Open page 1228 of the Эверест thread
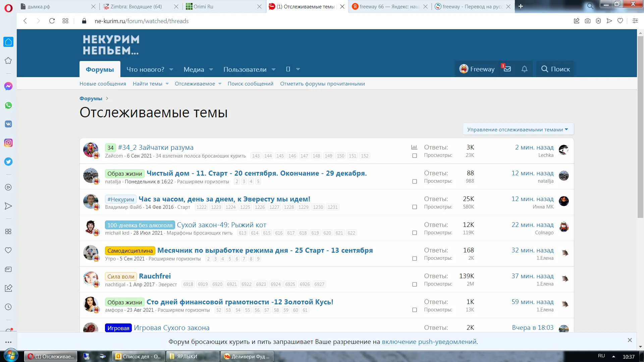 click(x=289, y=207)
